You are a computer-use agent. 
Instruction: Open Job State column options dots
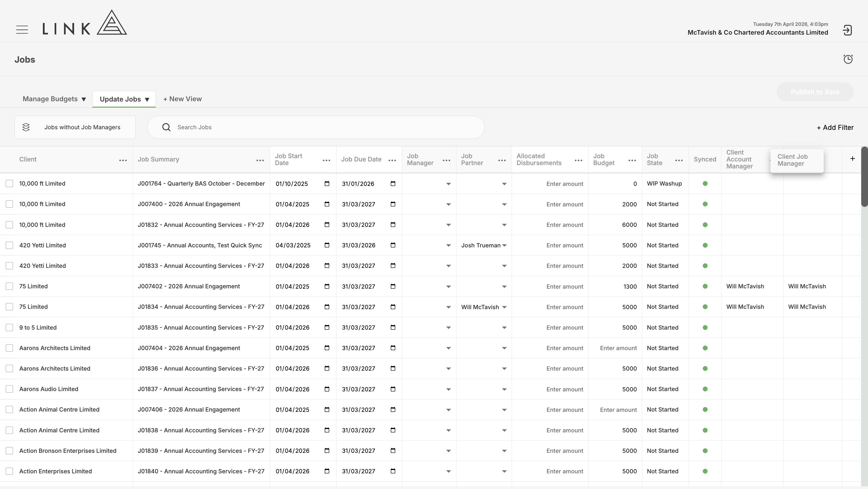click(679, 160)
